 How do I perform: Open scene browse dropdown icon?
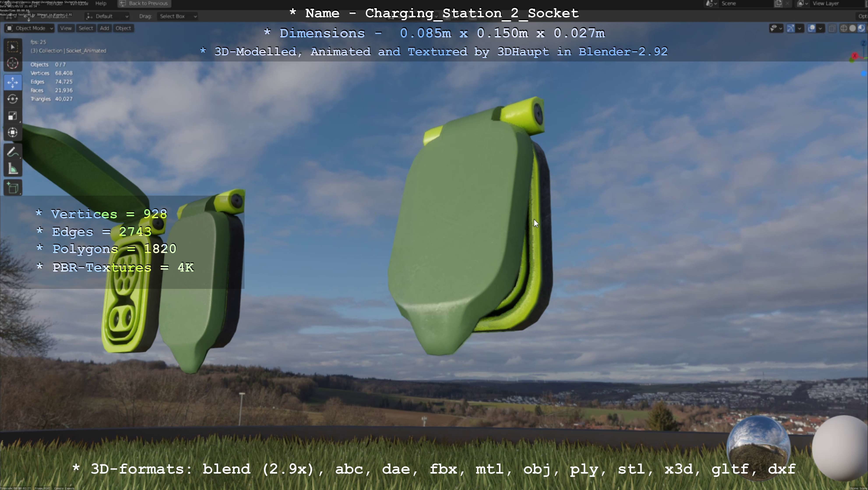pos(711,3)
